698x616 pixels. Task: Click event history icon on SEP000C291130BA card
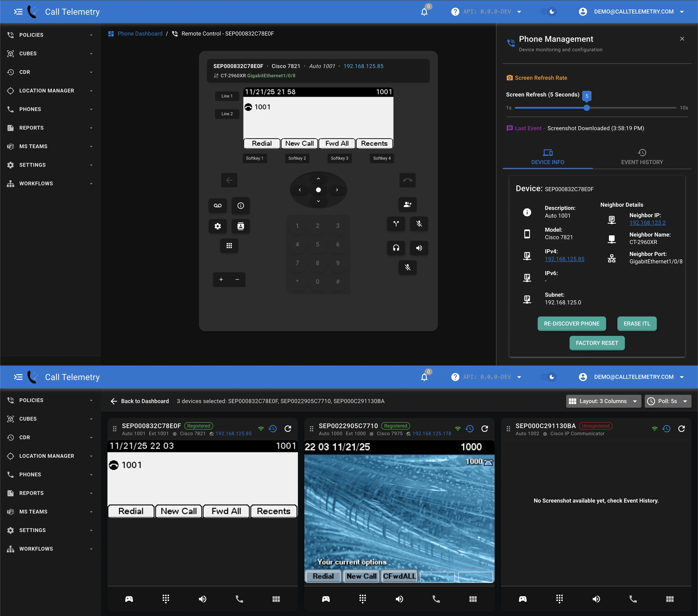click(x=666, y=429)
